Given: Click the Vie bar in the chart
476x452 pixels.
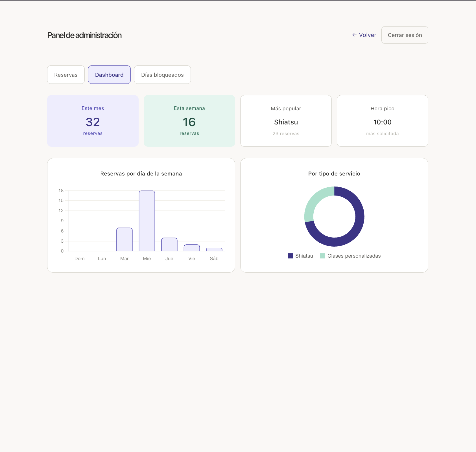Looking at the screenshot, I should 192,248.
